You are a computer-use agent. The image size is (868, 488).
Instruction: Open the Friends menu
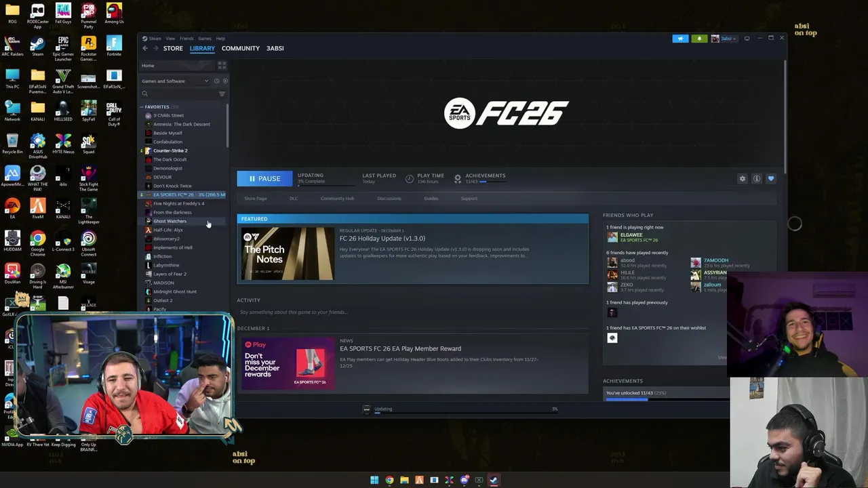[x=186, y=39]
